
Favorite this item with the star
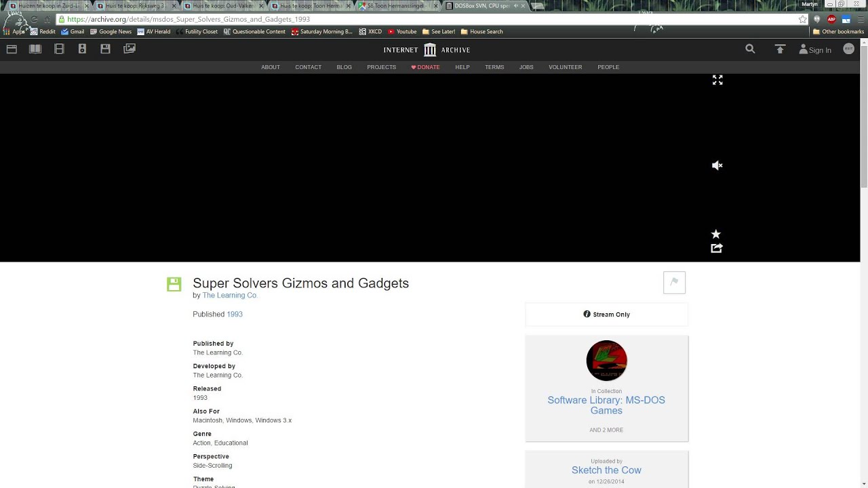pos(715,234)
